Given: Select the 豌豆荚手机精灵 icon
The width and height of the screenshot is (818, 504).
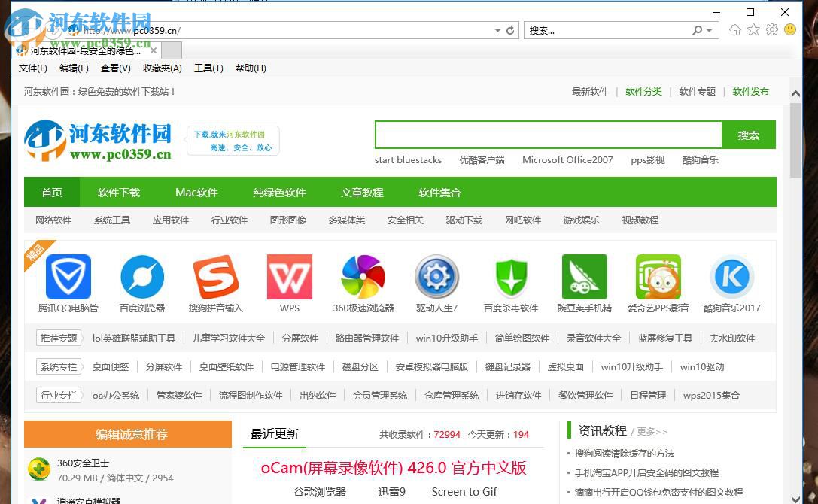Looking at the screenshot, I should tap(584, 277).
